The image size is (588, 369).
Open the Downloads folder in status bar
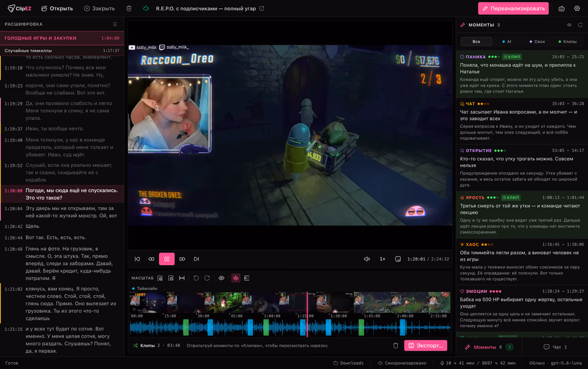[349, 363]
